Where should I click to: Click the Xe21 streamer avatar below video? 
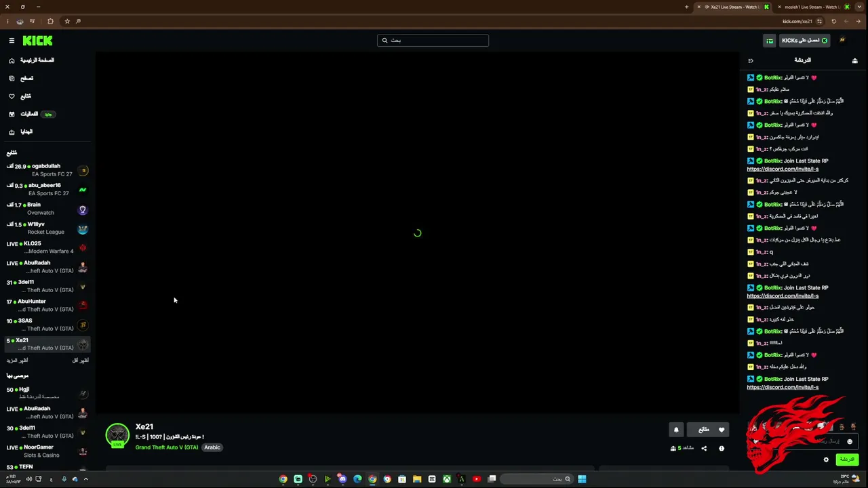(x=117, y=436)
